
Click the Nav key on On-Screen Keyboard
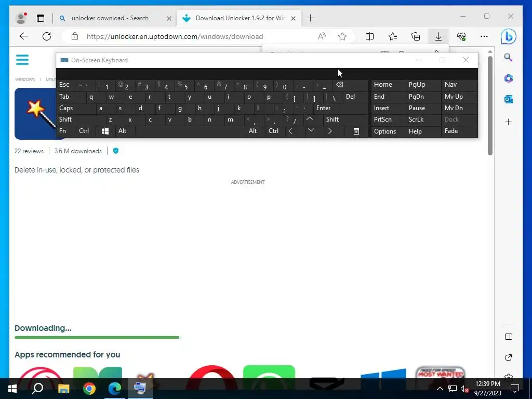tap(459, 85)
